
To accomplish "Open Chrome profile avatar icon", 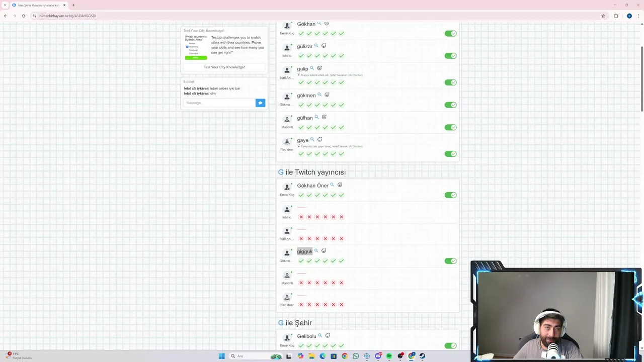I will click(x=629, y=16).
